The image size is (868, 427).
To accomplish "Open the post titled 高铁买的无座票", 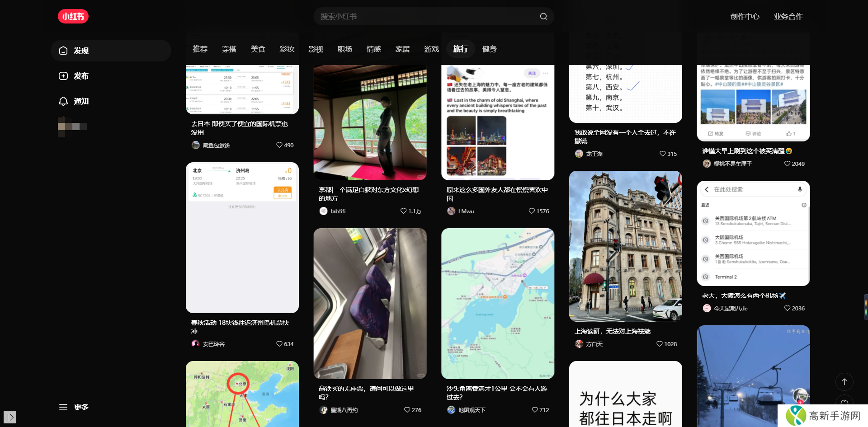I will (x=366, y=392).
